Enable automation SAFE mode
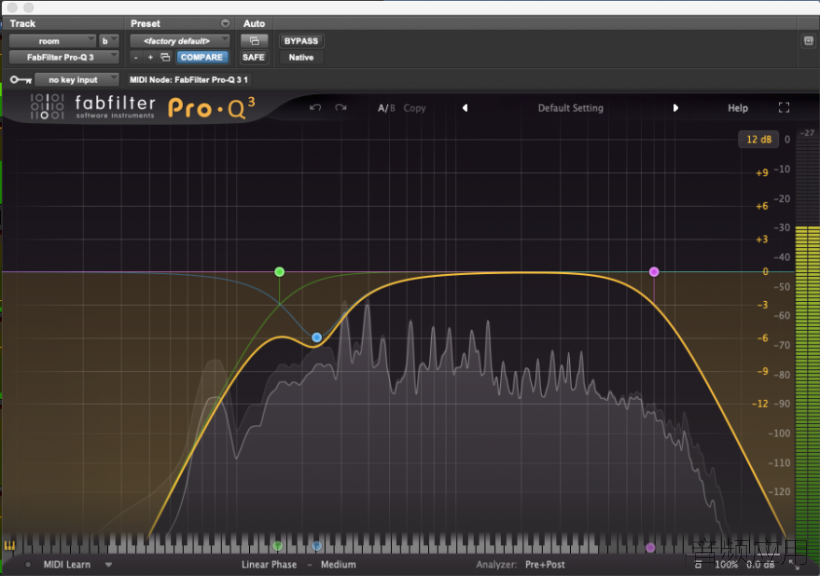This screenshot has height=576, width=820. (x=254, y=57)
